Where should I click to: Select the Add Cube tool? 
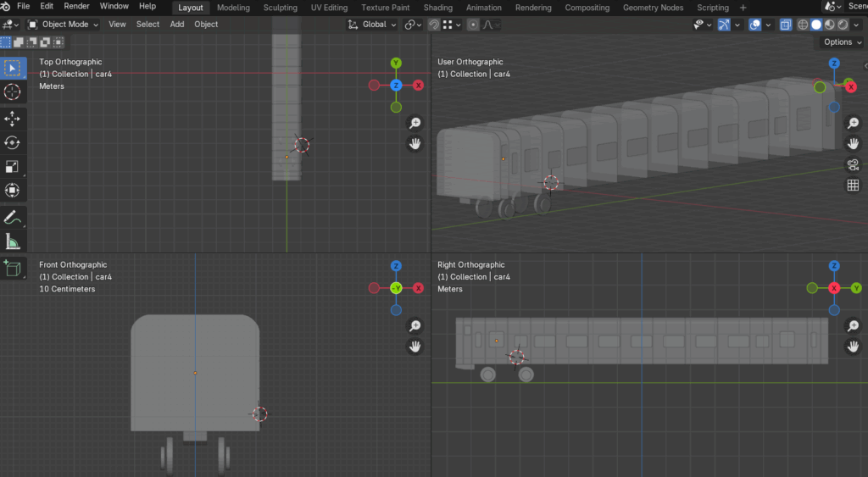tap(13, 269)
